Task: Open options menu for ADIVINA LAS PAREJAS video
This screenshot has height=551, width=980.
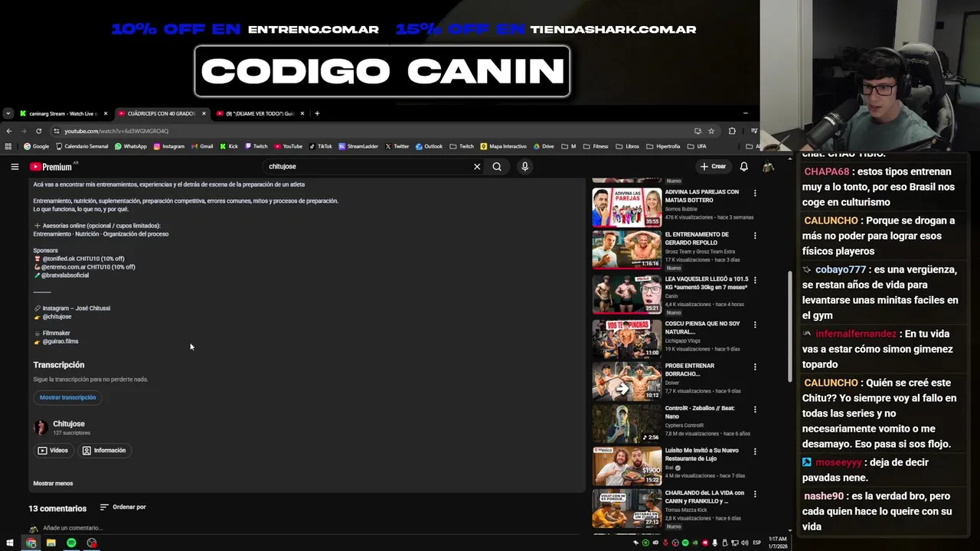Action: [755, 194]
